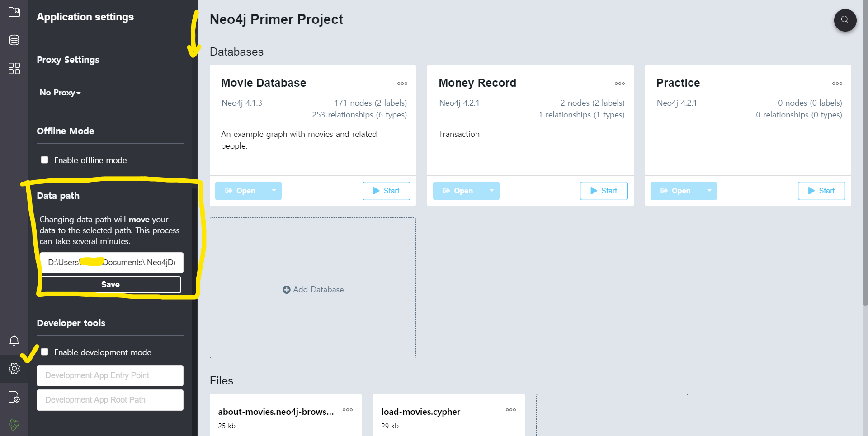This screenshot has width=868, height=436.
Task: Open the DBMS database stack icon
Action: coord(14,40)
